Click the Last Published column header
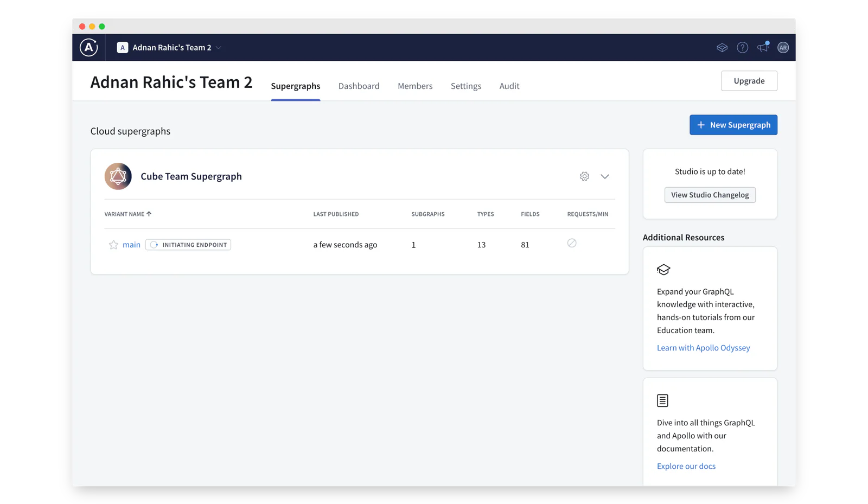The height and width of the screenshot is (504, 868). [x=336, y=214]
